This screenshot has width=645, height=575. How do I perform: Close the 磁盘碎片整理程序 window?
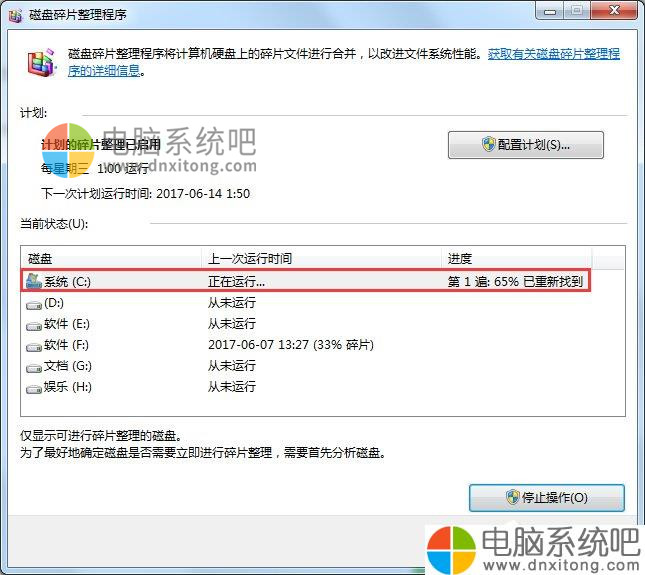click(x=611, y=13)
